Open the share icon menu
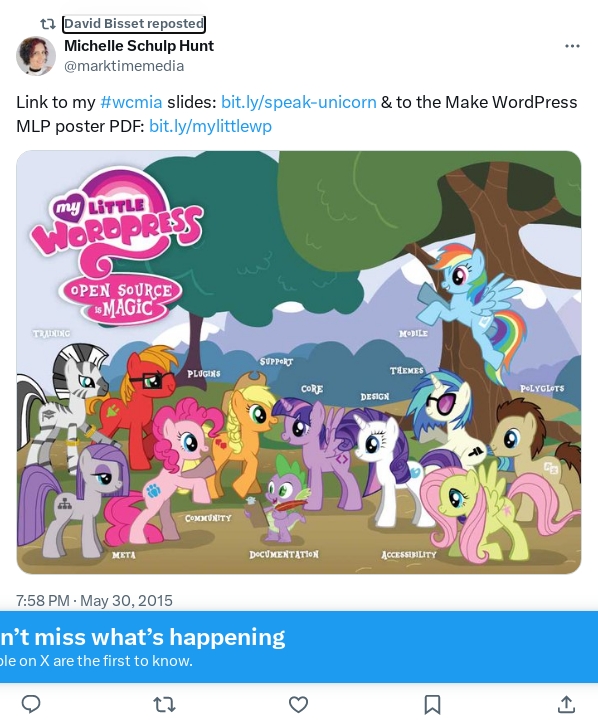Viewport: 598px width, 720px height. 566,704
